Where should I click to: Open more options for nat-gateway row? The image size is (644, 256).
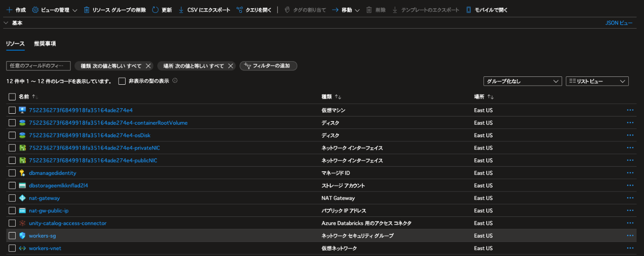pos(630,198)
